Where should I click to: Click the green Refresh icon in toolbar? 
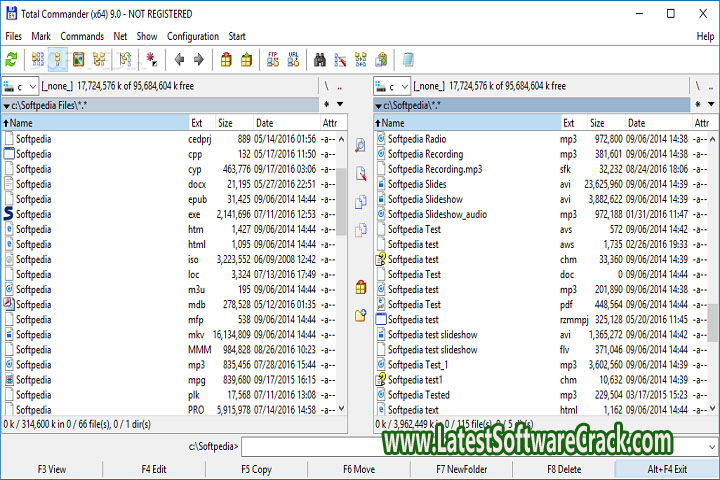(12, 60)
